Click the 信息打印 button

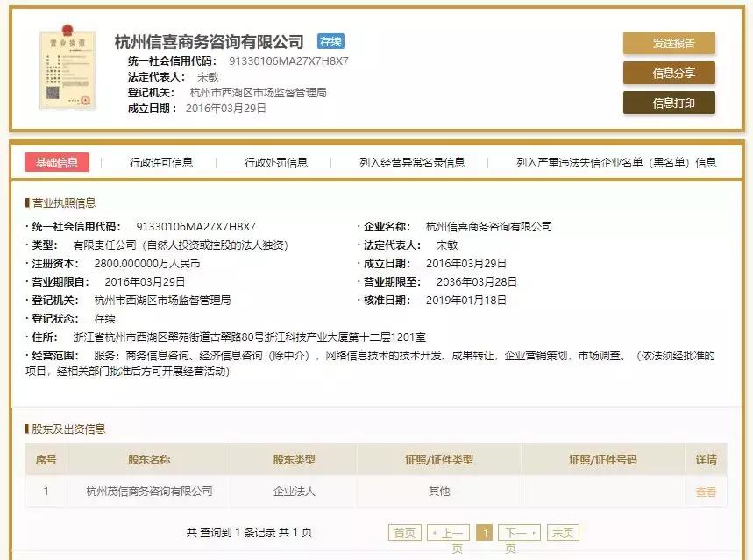(669, 102)
